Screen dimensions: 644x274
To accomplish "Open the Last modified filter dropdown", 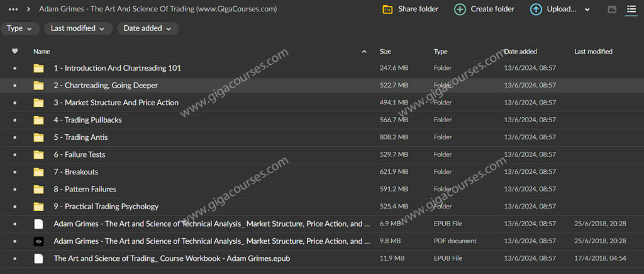I will [x=79, y=28].
